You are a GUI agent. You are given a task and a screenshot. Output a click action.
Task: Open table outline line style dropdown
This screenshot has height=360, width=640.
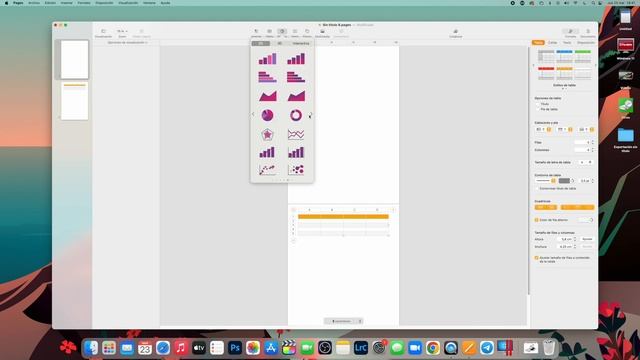coord(545,181)
